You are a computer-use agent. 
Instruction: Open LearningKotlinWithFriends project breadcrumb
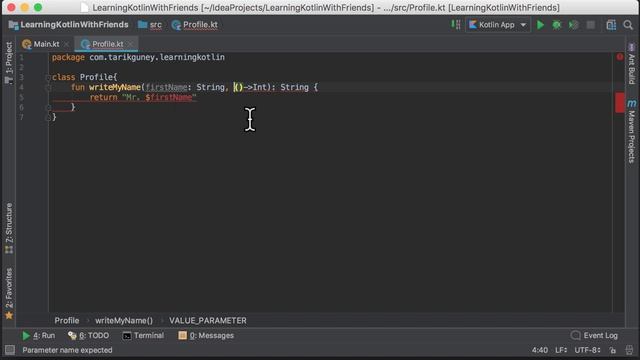(x=69, y=25)
